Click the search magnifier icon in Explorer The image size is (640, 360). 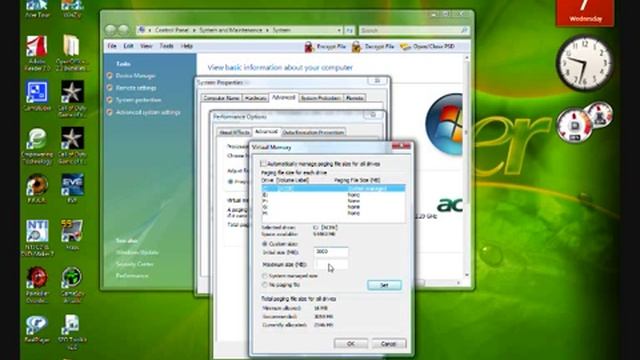point(464,30)
